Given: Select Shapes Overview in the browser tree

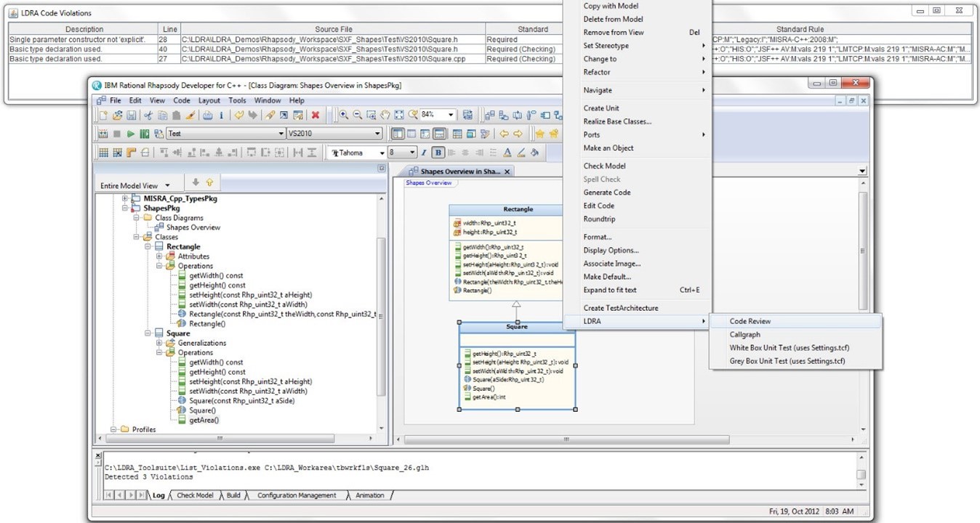Looking at the screenshot, I should click(x=193, y=227).
